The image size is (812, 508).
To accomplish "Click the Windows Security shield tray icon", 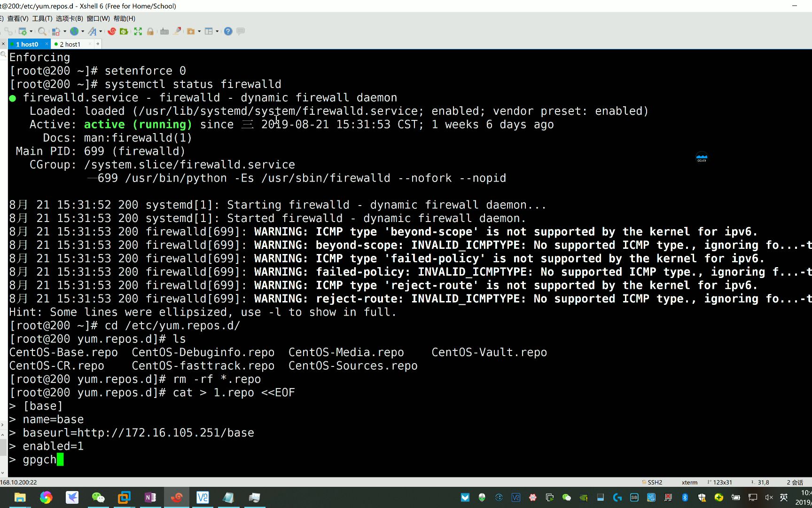I will click(x=702, y=498).
